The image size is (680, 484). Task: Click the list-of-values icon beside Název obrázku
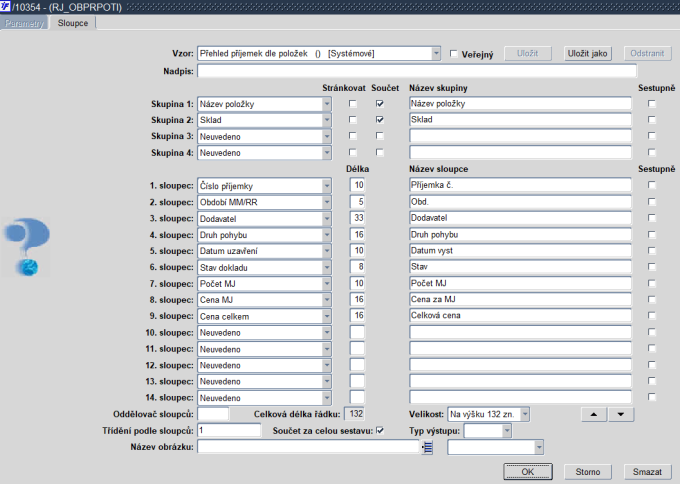(x=428, y=447)
